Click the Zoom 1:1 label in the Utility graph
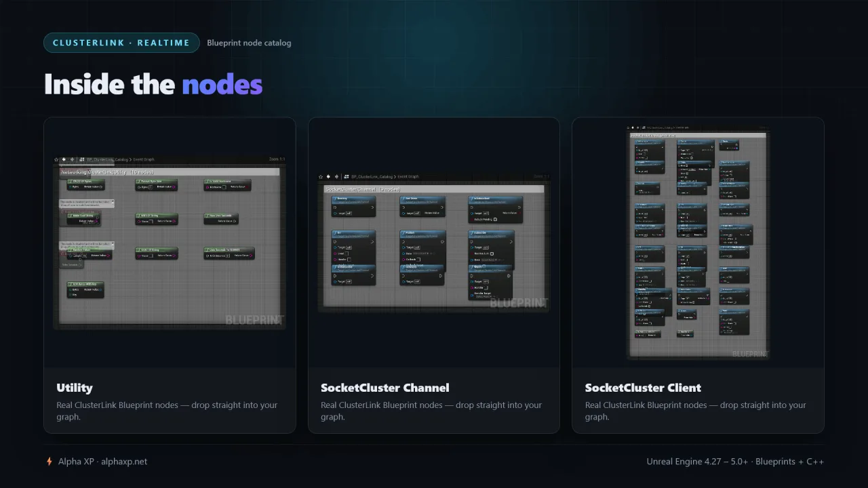868x488 pixels. click(x=277, y=160)
